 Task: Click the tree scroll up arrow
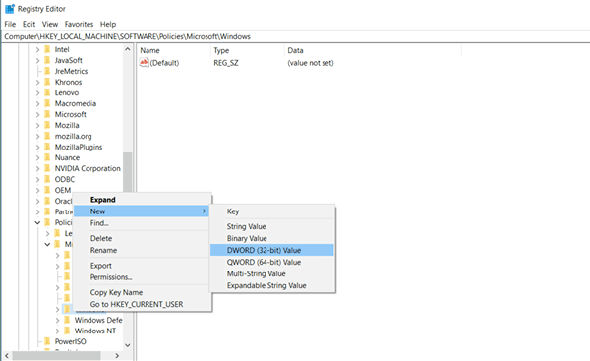click(128, 49)
